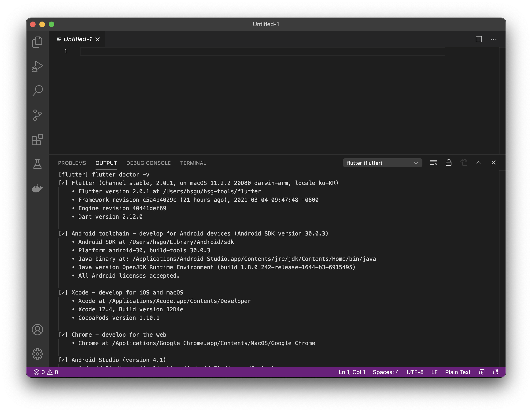Click the UTF-8 encoding indicator
532x412 pixels.
[x=415, y=372]
